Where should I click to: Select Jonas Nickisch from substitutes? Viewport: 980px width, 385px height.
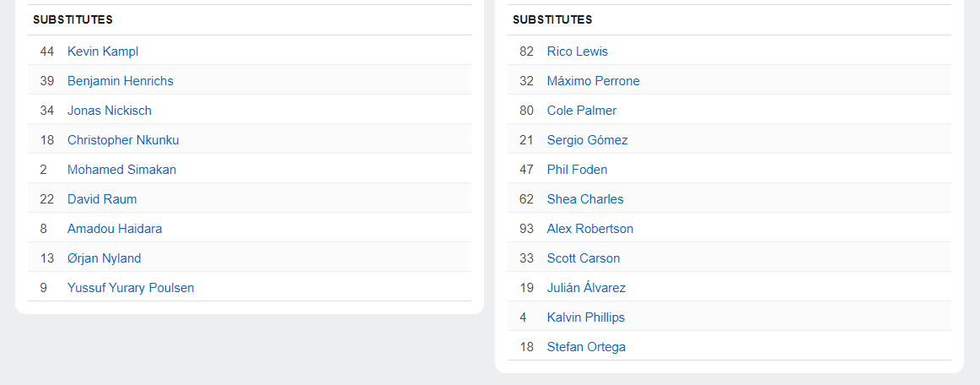pyautogui.click(x=110, y=111)
